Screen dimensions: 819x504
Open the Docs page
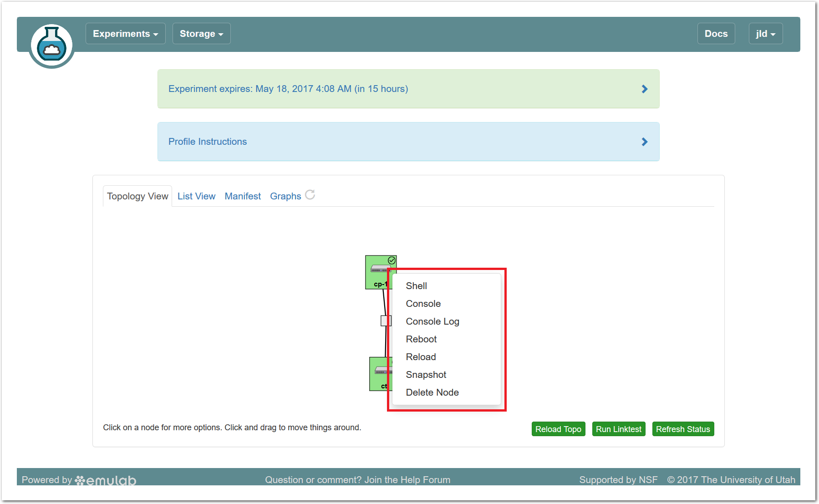(x=716, y=34)
